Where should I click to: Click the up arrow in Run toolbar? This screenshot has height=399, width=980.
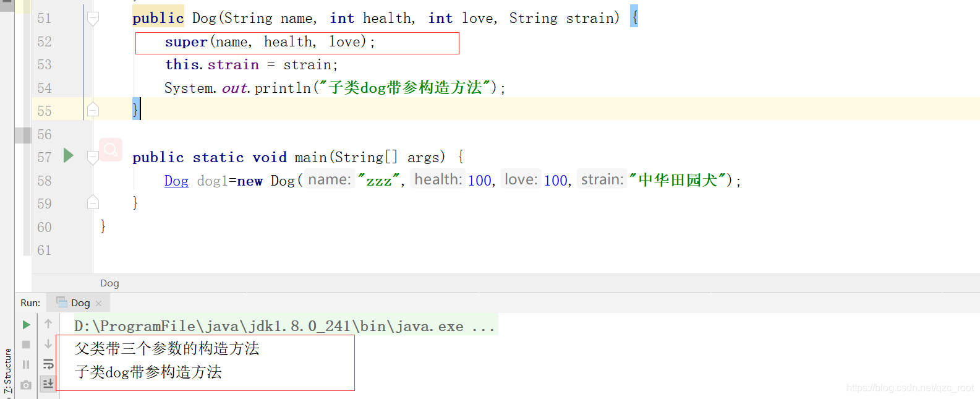[x=48, y=324]
